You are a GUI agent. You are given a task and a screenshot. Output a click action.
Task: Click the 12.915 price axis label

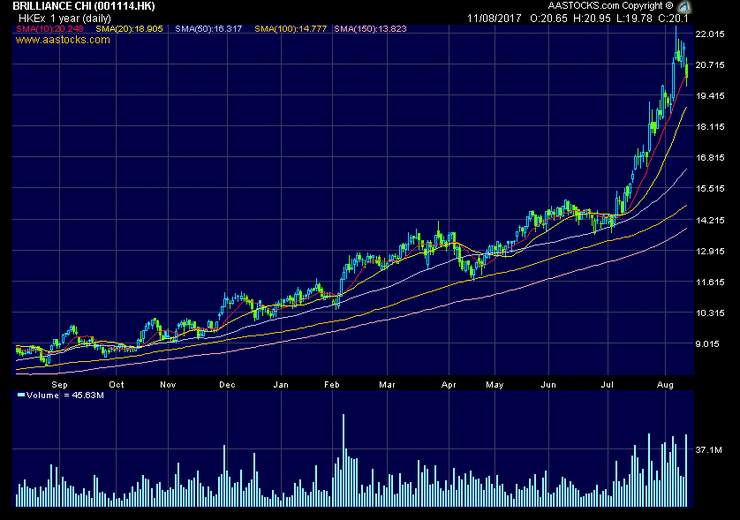point(710,251)
